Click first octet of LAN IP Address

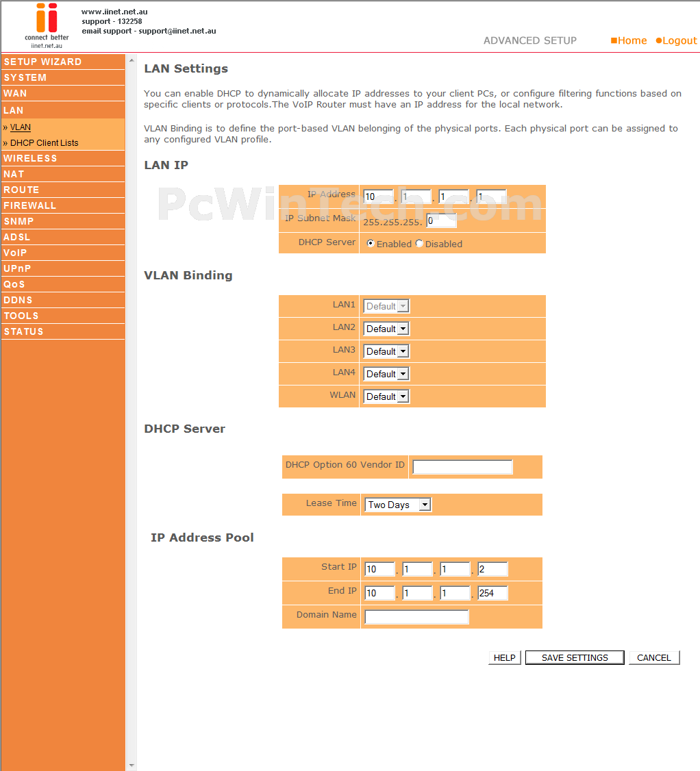(x=379, y=197)
